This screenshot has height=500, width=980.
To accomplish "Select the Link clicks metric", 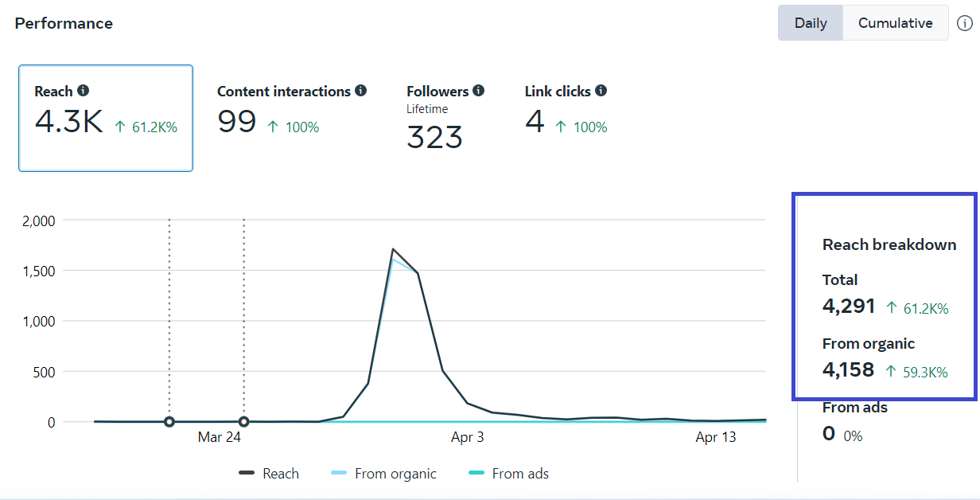I will [566, 111].
